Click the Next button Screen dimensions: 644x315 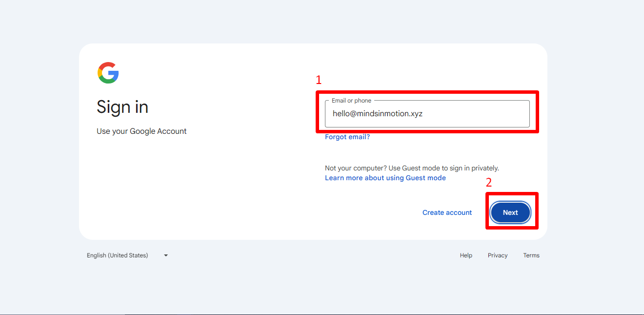coord(510,212)
